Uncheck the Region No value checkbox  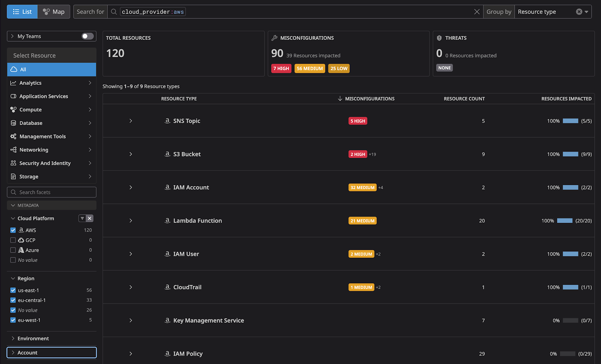(13, 310)
